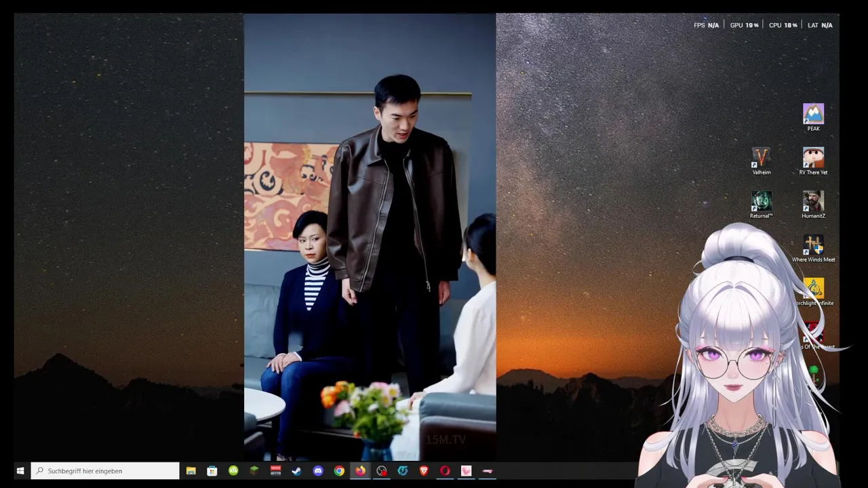Click the GPU 19% overlay readout

tap(744, 25)
